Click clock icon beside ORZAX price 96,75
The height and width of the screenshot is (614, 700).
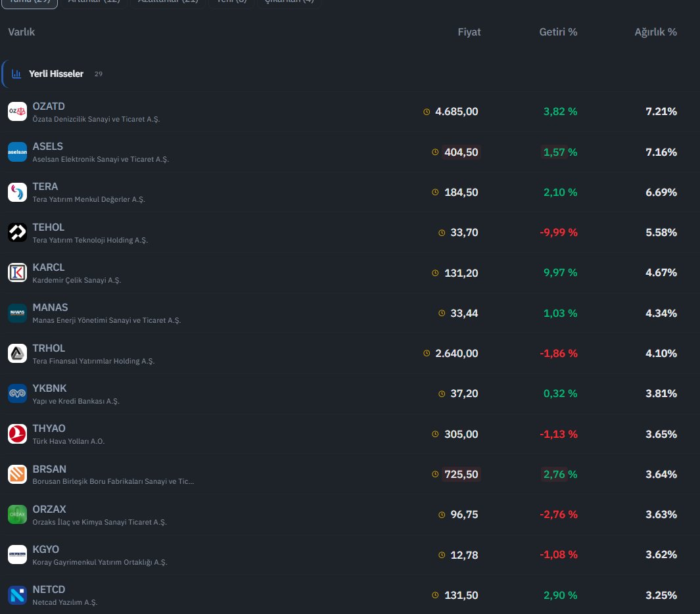click(x=442, y=515)
